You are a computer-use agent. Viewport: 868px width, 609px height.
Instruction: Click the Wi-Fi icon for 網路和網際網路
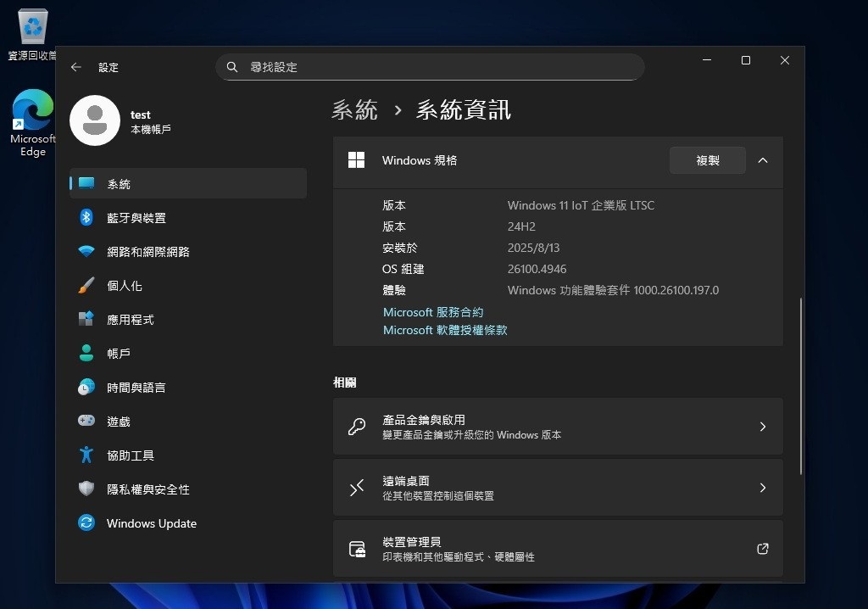pos(86,252)
